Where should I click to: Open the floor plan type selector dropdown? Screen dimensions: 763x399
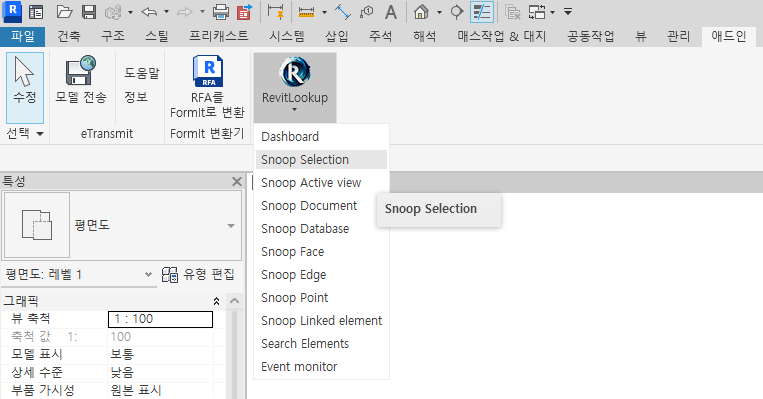tap(231, 225)
